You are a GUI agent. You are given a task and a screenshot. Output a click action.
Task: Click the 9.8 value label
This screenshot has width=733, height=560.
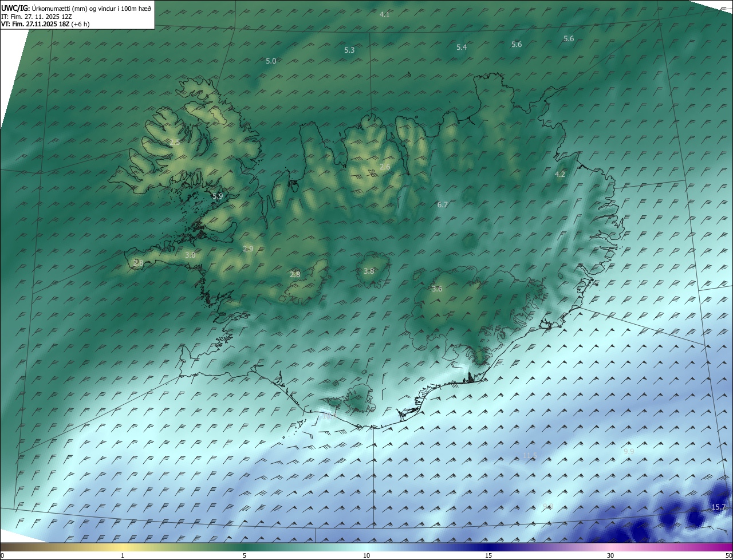[547, 506]
